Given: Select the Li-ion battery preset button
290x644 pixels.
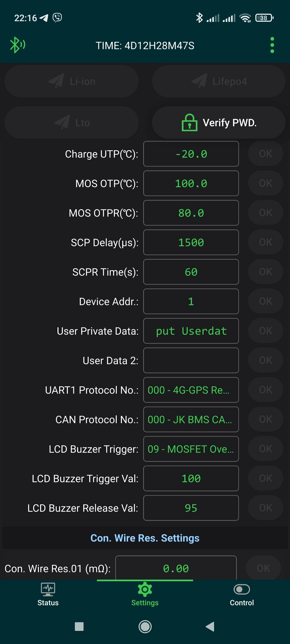Looking at the screenshot, I should point(72,81).
